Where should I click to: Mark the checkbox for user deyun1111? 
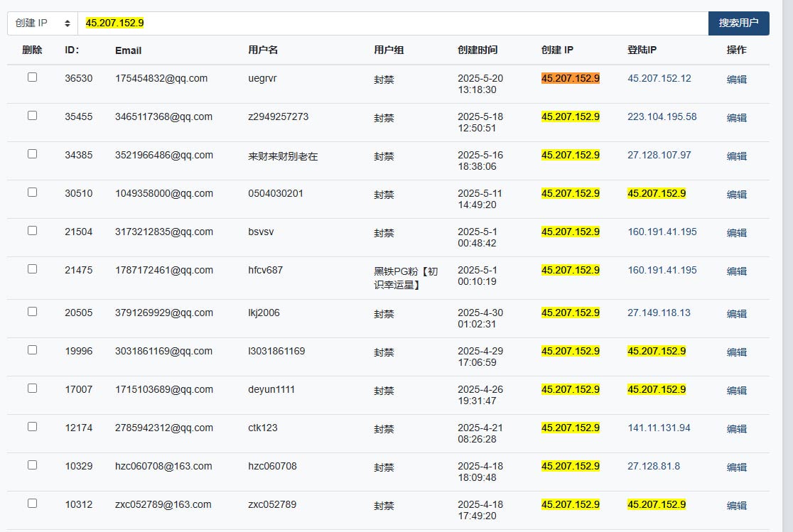click(x=33, y=389)
